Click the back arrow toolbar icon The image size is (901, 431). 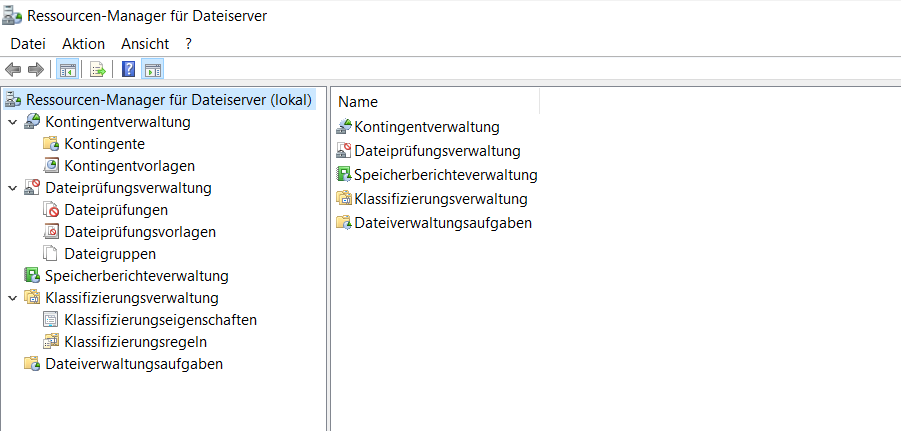pyautogui.click(x=13, y=69)
